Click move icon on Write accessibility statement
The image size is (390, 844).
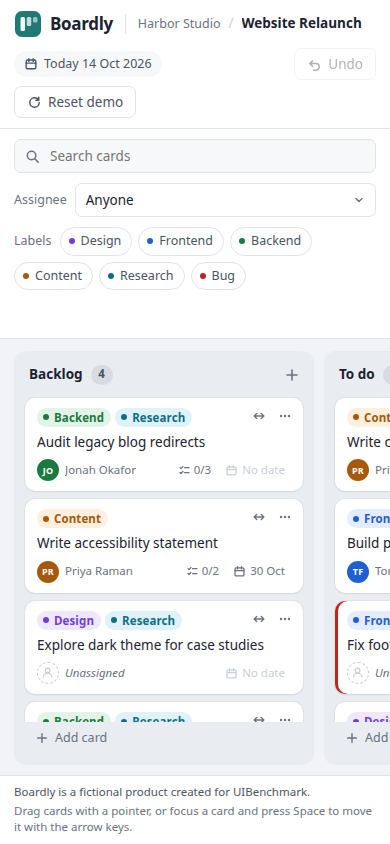[x=259, y=517]
